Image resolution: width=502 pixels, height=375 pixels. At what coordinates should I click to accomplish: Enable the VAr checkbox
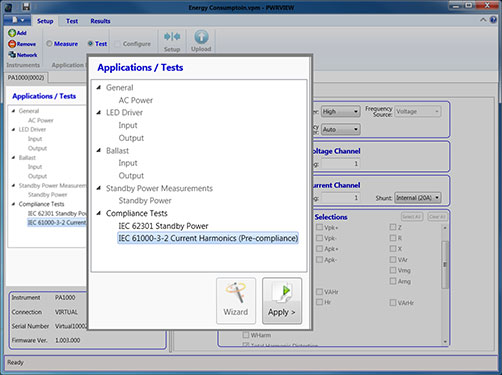coord(393,259)
